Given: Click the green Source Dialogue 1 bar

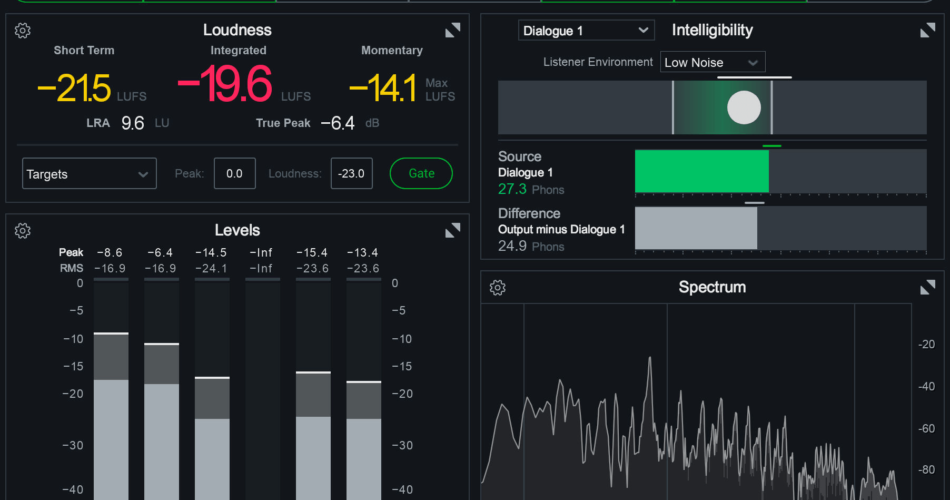Looking at the screenshot, I should coord(701,171).
